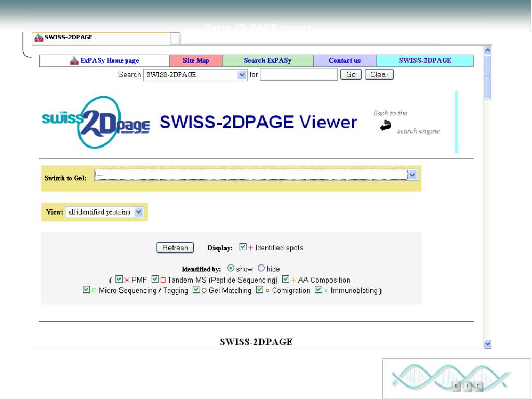Click the SWISS-2DPAGE Viewer heading
The image size is (532, 399).
258,122
